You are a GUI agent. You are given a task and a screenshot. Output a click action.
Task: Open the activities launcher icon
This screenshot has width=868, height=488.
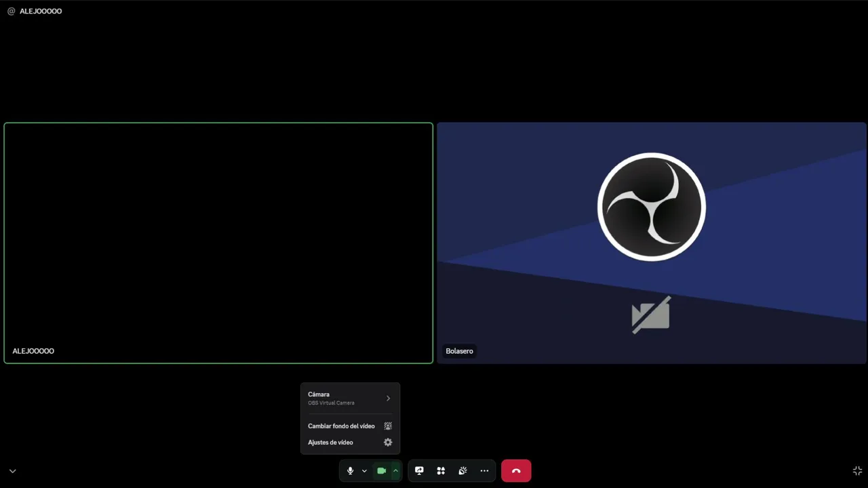[x=441, y=471]
